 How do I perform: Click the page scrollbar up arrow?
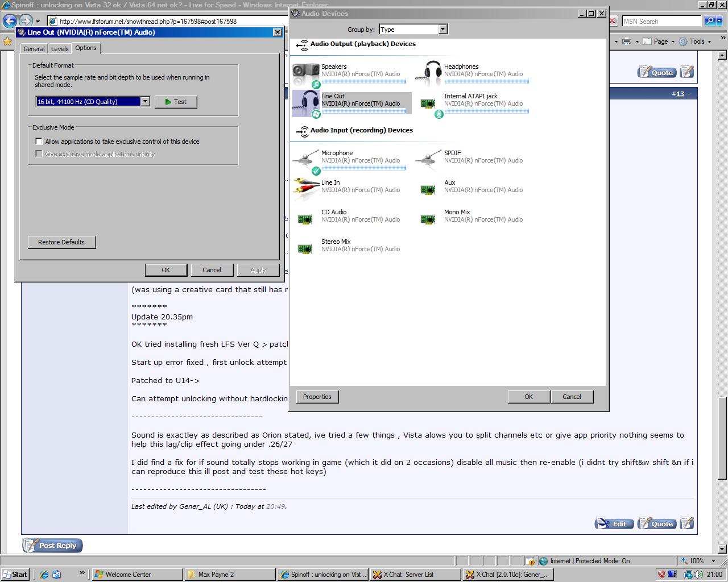coord(722,56)
